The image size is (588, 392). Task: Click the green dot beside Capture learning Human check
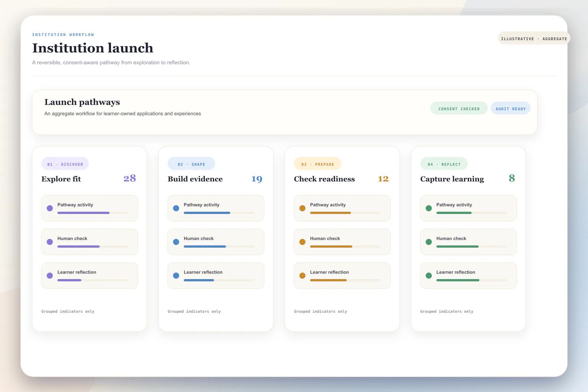429,242
